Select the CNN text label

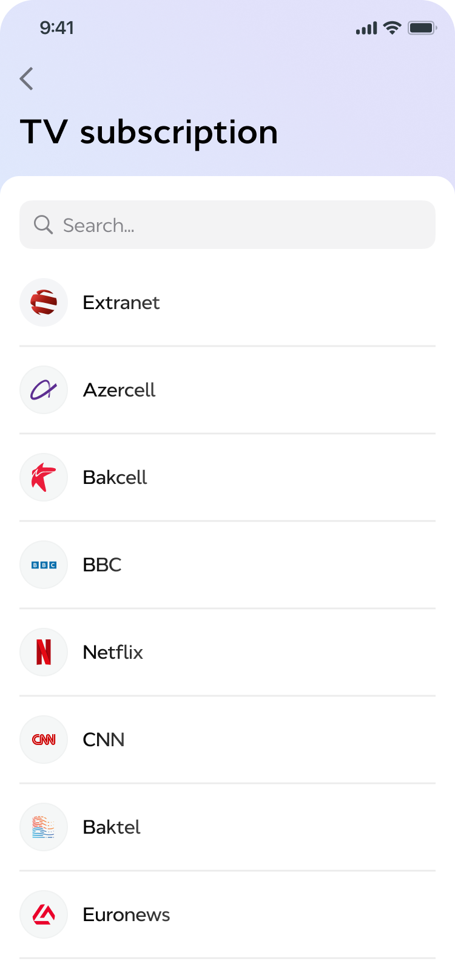pos(104,740)
